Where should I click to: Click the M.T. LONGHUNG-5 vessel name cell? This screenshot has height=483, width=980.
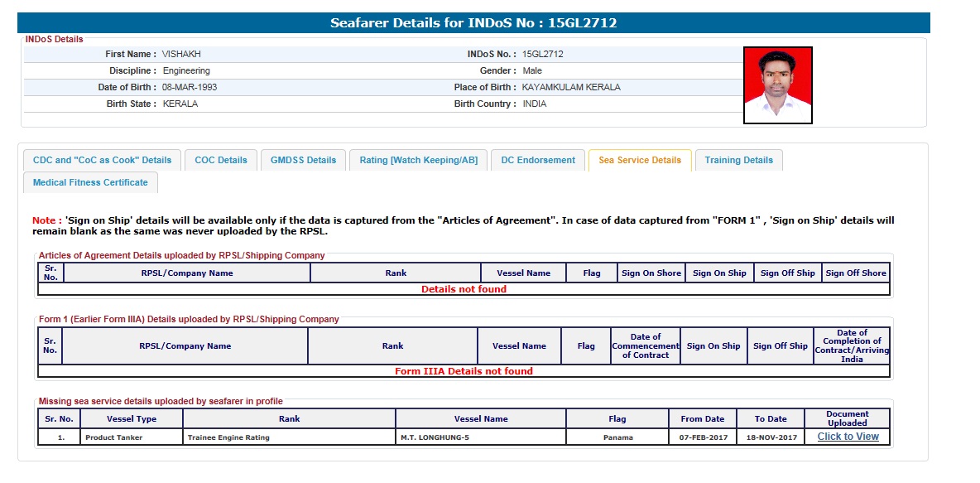[x=480, y=437]
